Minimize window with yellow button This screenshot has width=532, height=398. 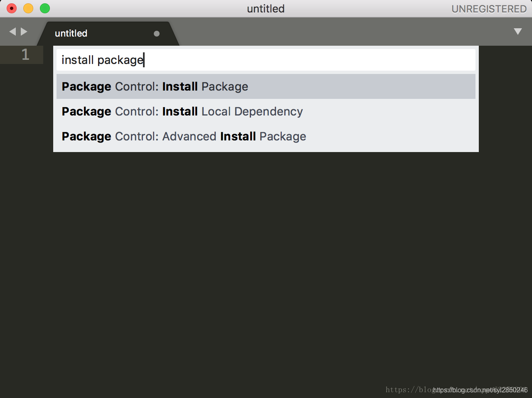[x=28, y=8]
